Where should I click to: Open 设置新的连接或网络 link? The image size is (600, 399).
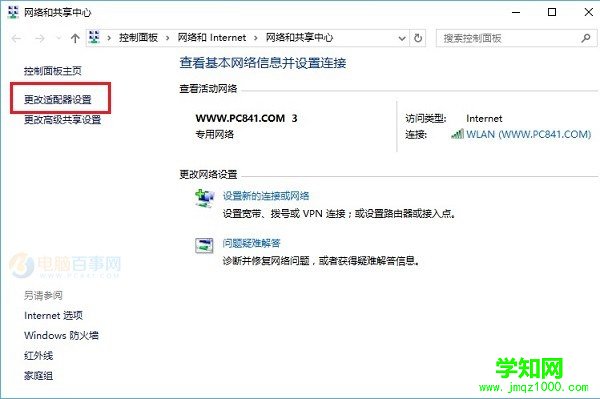tap(266, 196)
